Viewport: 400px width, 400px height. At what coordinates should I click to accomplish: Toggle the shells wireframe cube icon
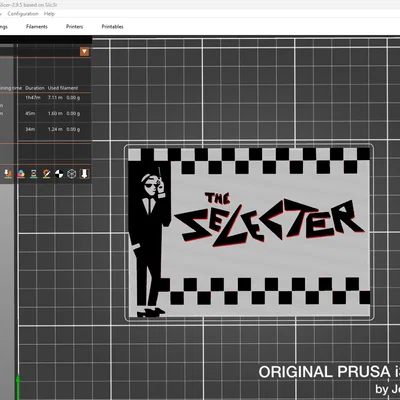72,174
